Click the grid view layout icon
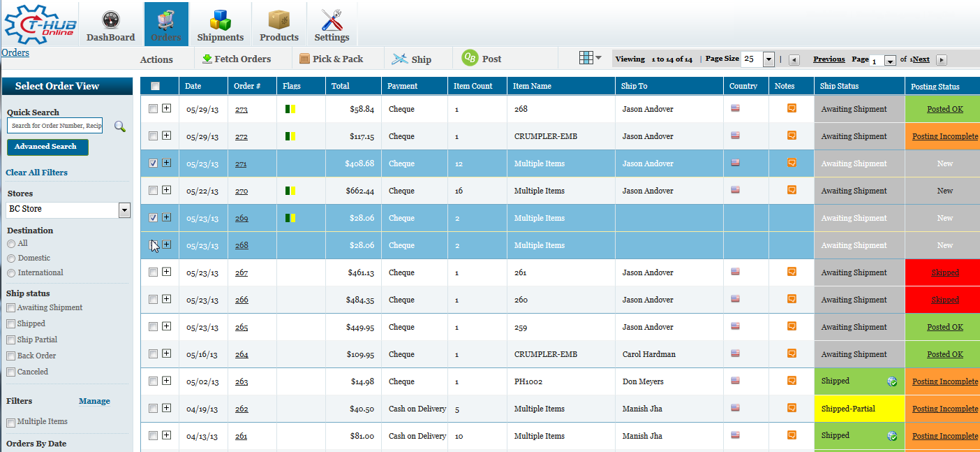980x452 pixels. click(586, 58)
